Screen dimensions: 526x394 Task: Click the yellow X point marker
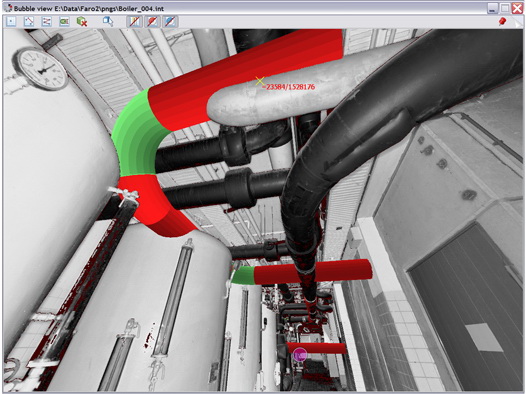coord(260,80)
